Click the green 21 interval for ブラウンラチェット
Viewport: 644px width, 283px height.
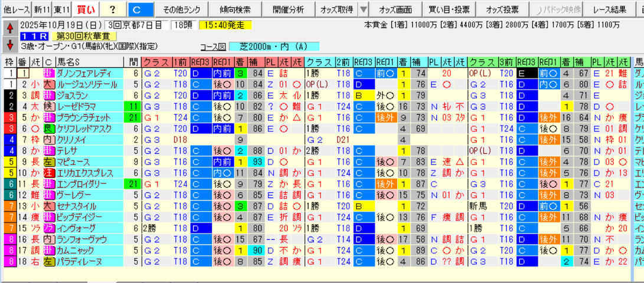point(133,118)
